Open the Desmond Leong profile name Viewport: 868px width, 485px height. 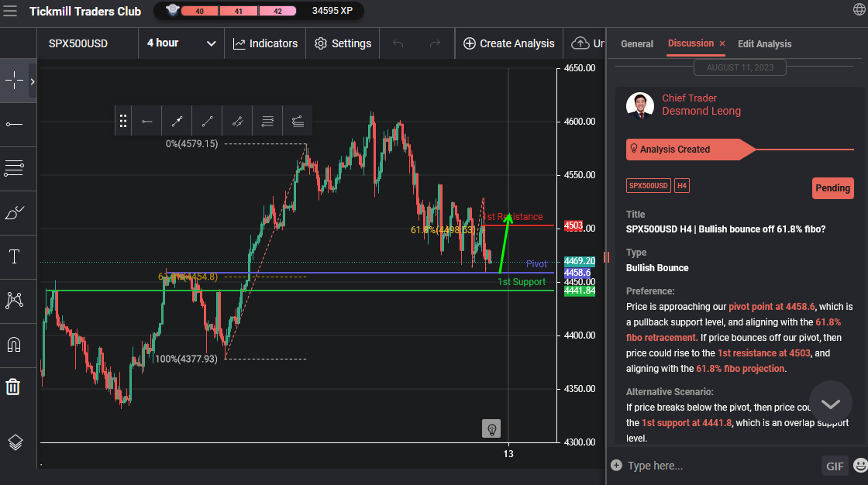[701, 111]
